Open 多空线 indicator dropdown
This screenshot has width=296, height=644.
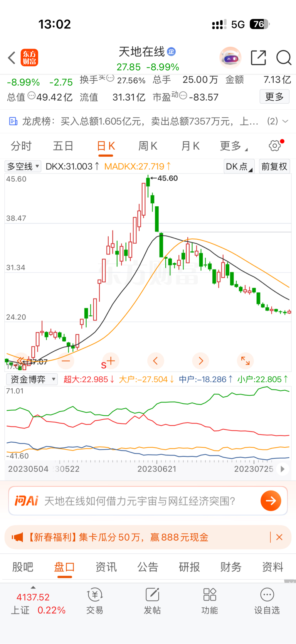[23, 166]
